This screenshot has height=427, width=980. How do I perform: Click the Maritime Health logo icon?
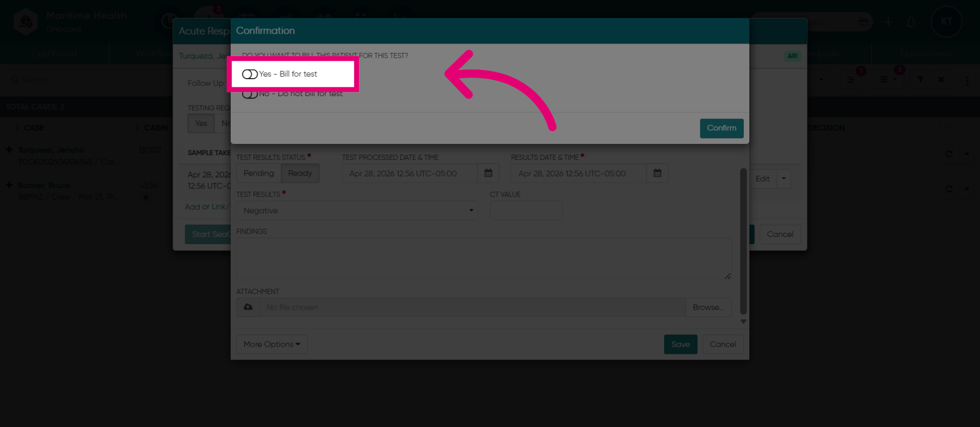[26, 22]
